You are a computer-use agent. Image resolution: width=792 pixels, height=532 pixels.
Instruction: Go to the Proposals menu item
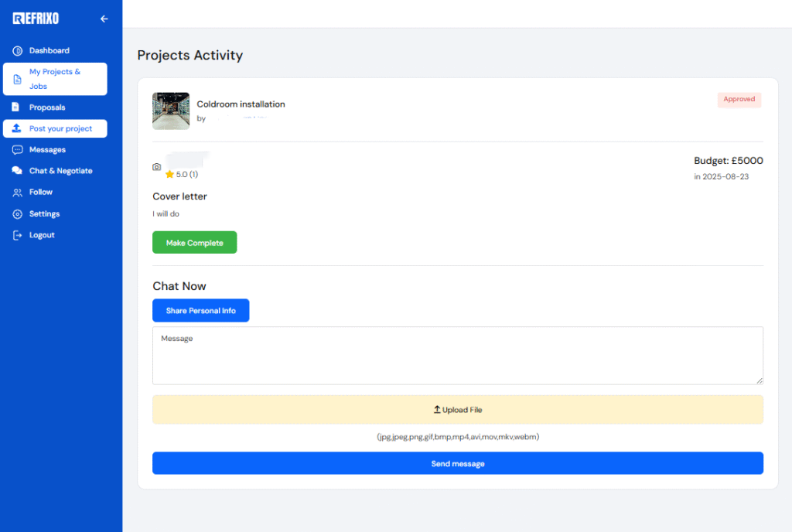[x=47, y=107]
